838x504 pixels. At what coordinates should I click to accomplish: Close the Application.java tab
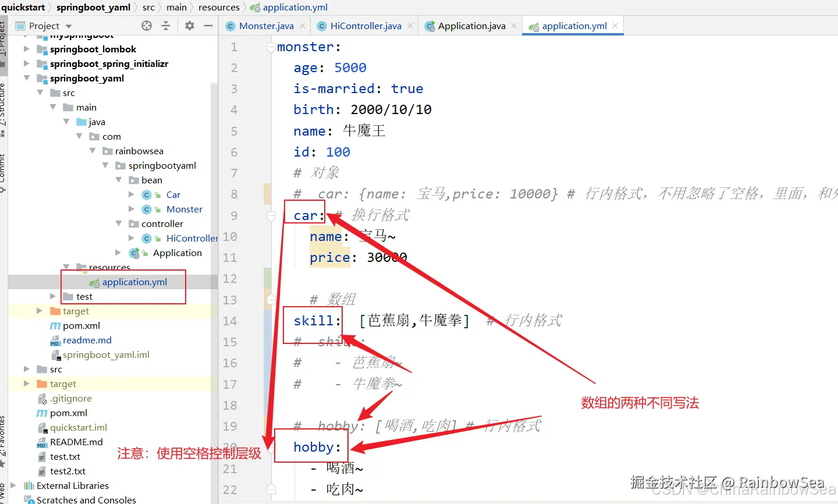514,26
